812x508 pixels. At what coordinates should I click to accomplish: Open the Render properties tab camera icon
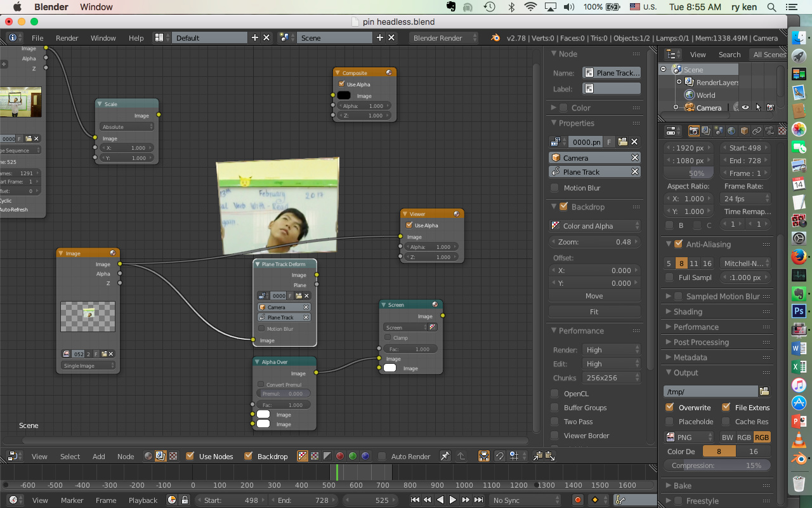[694, 131]
